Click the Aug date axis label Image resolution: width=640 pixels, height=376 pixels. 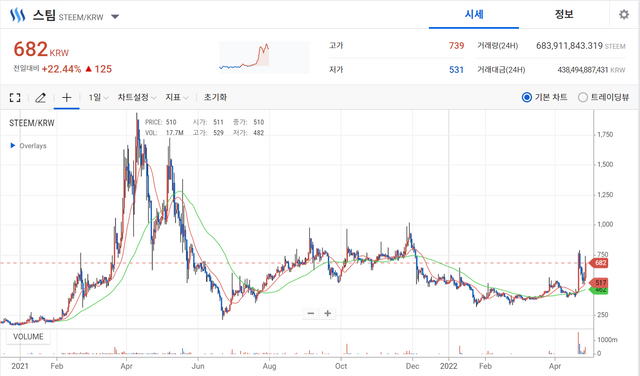[x=269, y=366]
